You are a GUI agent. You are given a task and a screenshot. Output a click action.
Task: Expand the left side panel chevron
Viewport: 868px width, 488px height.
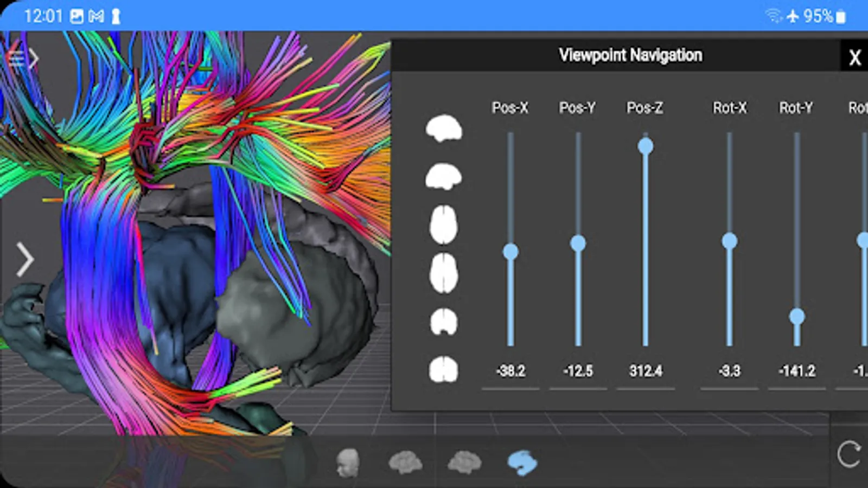(24, 260)
